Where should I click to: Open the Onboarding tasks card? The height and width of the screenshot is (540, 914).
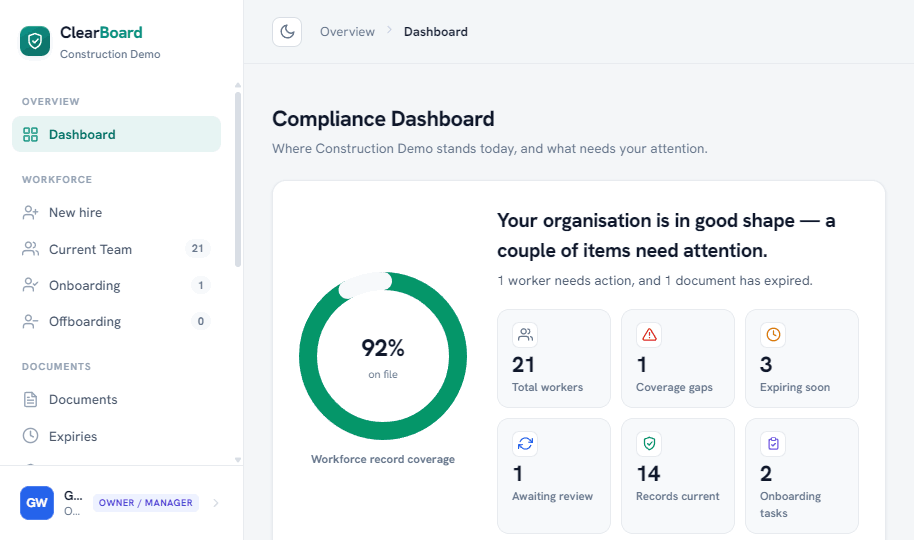pyautogui.click(x=801, y=476)
